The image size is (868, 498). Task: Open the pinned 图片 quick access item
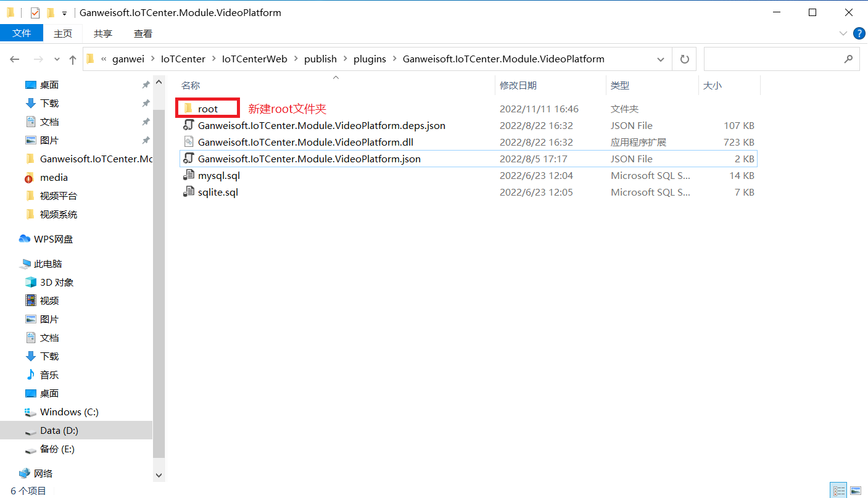pyautogui.click(x=49, y=140)
